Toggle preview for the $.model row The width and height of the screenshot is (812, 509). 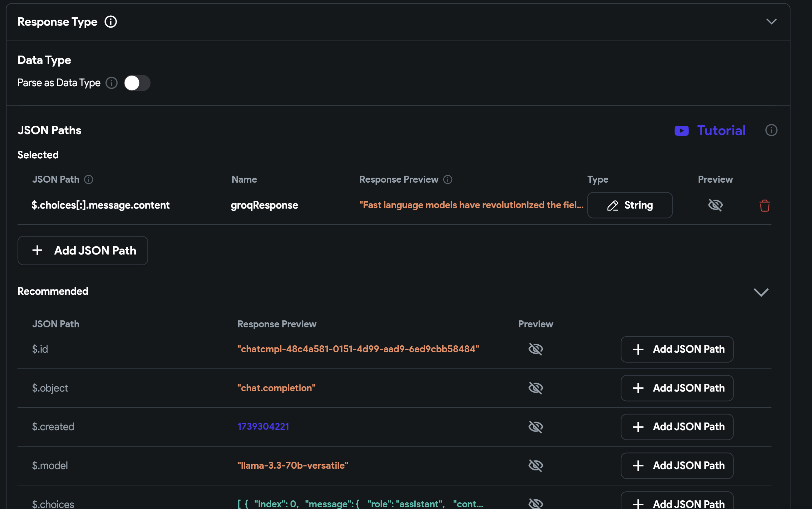(x=535, y=465)
